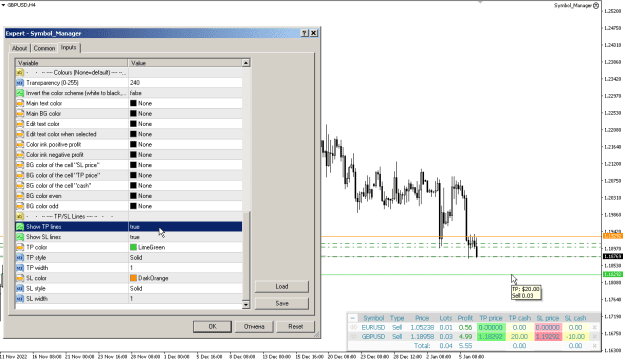Click the black swatch in Color ink positive profit row
The width and height of the screenshot is (625, 362).
(x=134, y=144)
